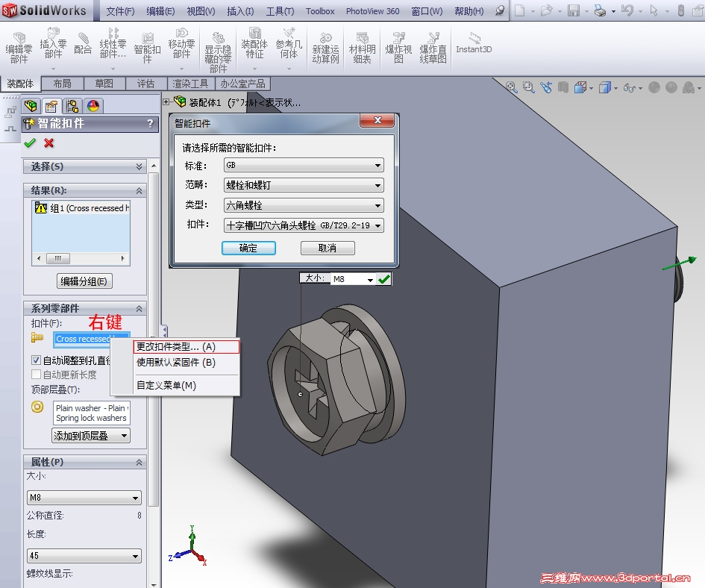Click the 编辑分组(E) button

[x=84, y=281]
